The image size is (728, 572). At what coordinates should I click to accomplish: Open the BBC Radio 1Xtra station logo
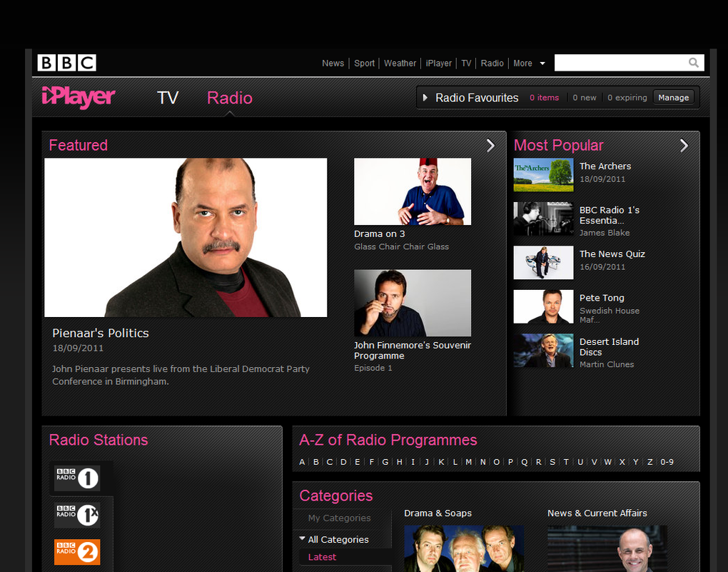(77, 514)
